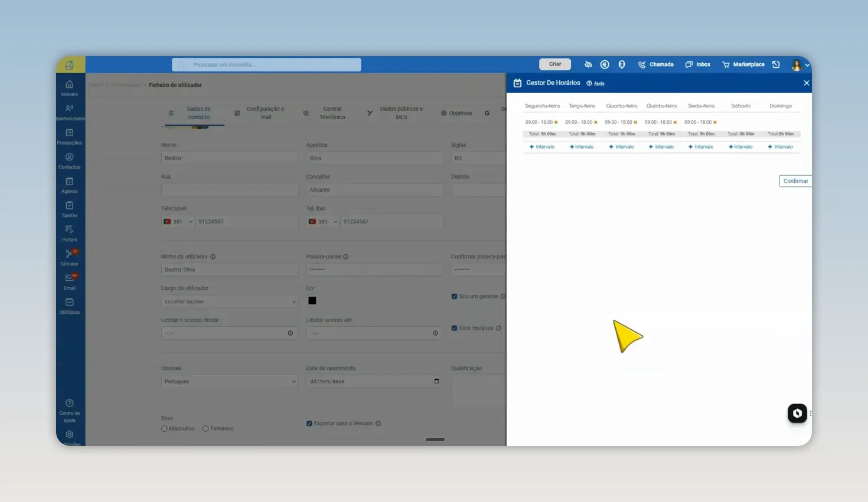Click the expand window icon next to Marketplace
The height and width of the screenshot is (502, 868).
776,64
